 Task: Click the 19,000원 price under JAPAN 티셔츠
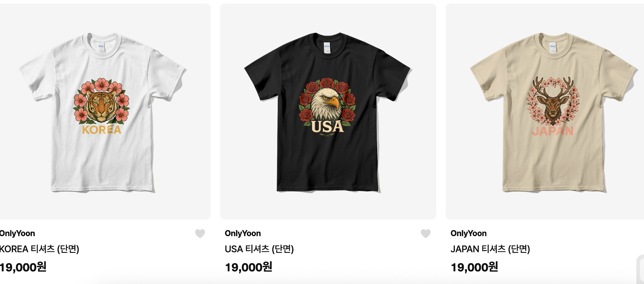click(474, 267)
